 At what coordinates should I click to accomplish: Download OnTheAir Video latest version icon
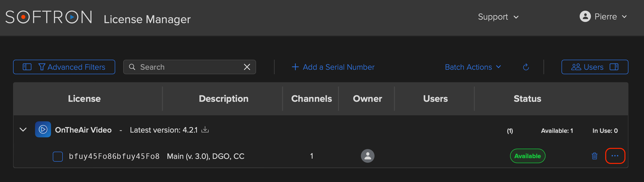coord(205,130)
